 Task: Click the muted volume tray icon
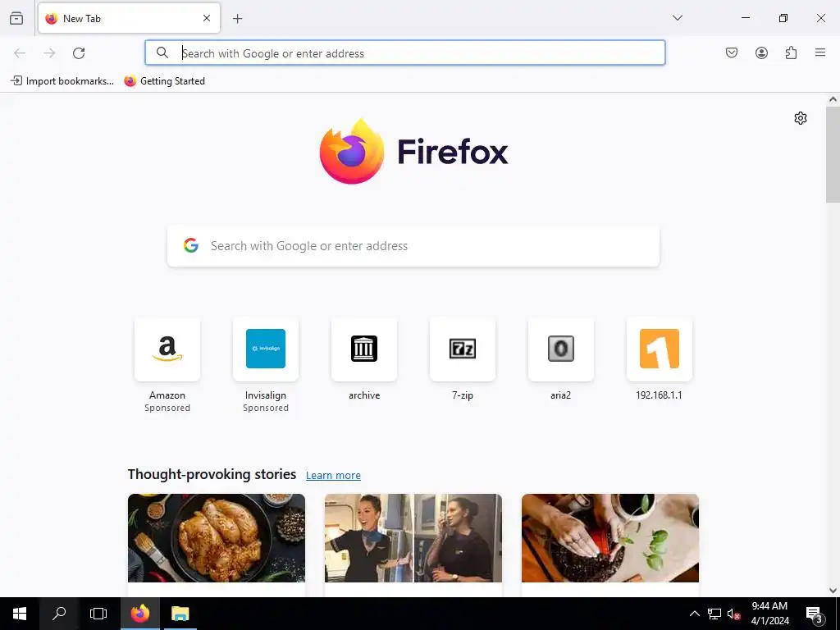point(733,614)
